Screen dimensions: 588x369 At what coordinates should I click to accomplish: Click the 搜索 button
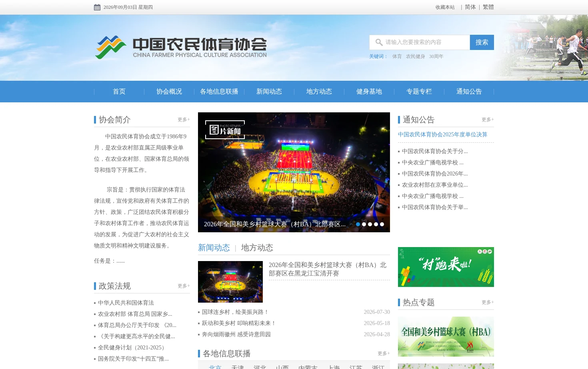tap(482, 42)
